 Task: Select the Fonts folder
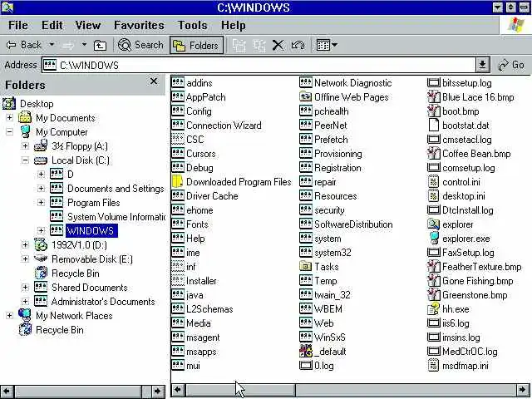(197, 224)
